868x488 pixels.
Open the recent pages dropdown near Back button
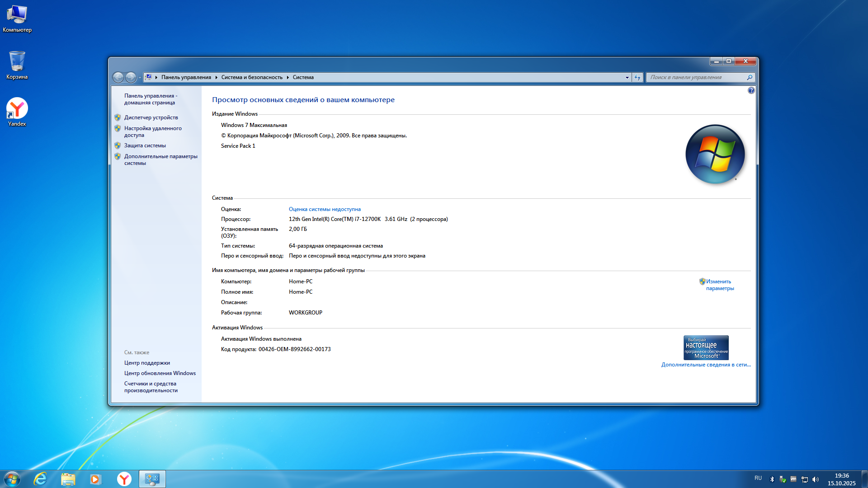pyautogui.click(x=140, y=77)
